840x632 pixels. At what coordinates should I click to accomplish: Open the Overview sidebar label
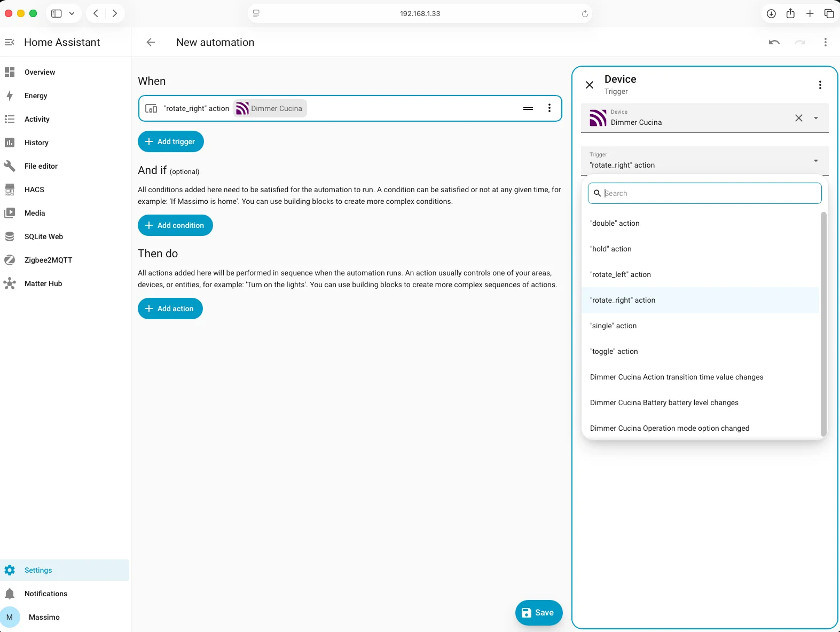point(40,72)
